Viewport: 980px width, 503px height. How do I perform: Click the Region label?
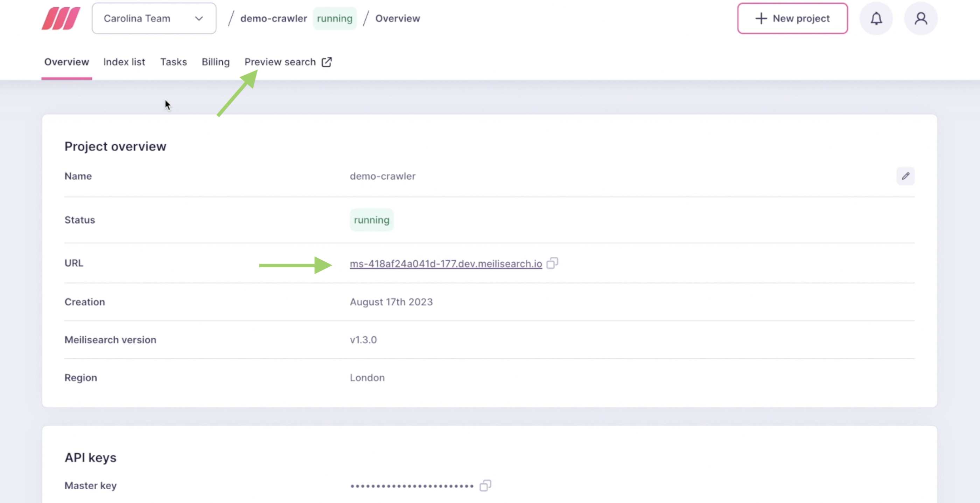(80, 377)
